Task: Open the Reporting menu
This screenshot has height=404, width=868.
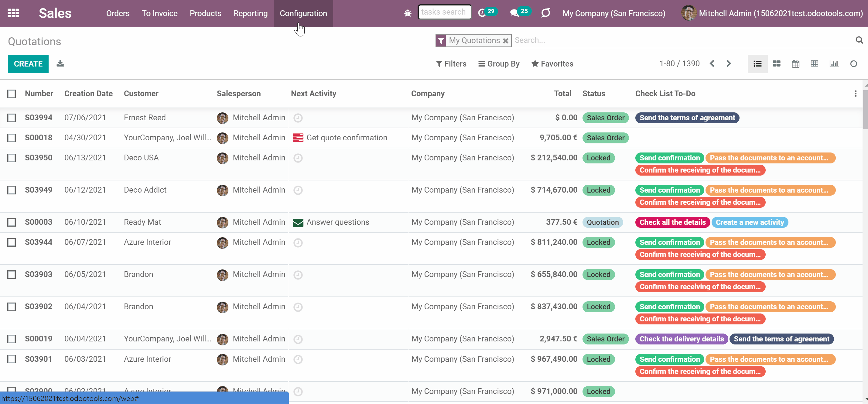Action: click(x=250, y=13)
